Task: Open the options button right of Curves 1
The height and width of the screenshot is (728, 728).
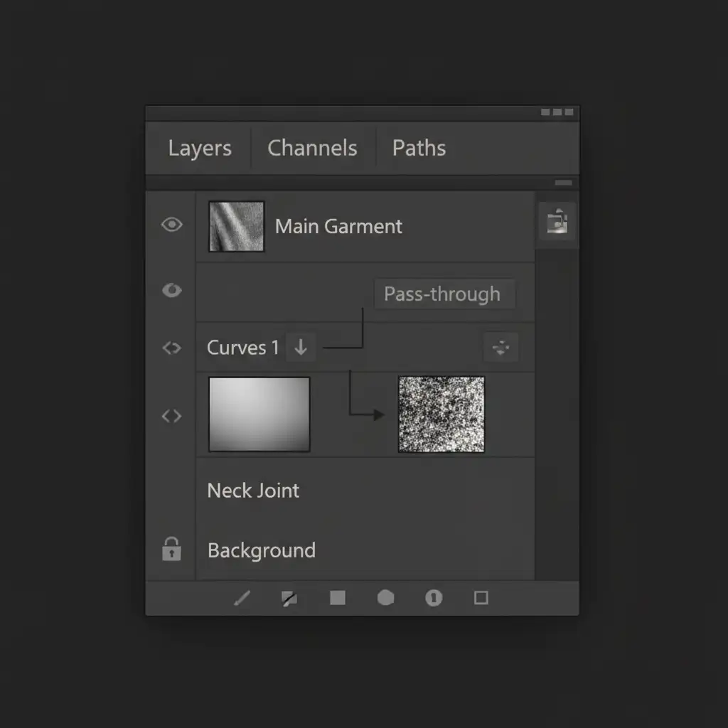Action: 500,348
